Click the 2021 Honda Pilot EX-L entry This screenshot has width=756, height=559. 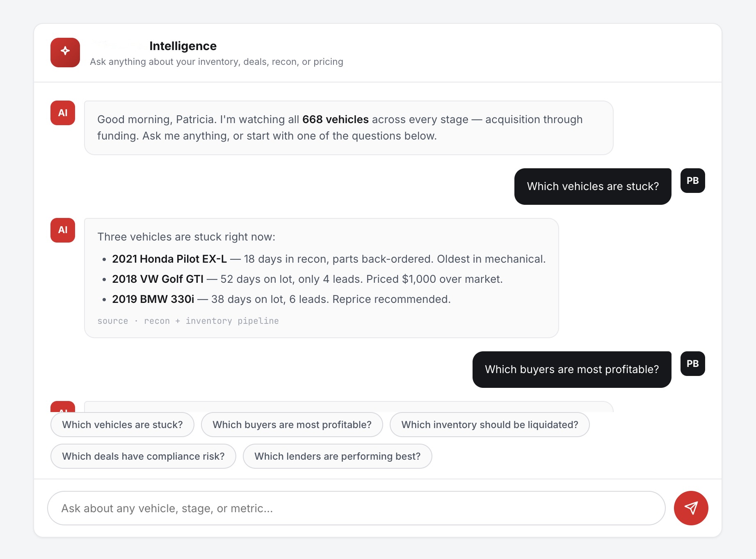(x=169, y=259)
